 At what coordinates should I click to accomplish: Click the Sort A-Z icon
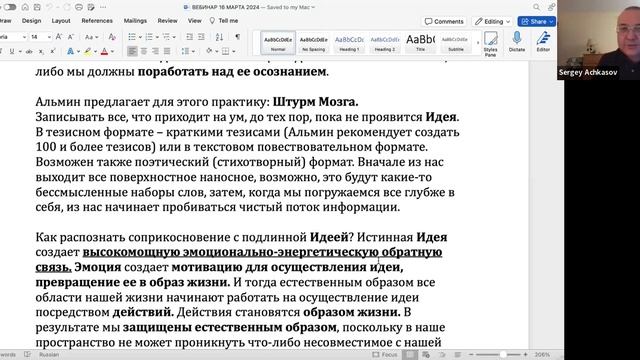pyautogui.click(x=219, y=37)
